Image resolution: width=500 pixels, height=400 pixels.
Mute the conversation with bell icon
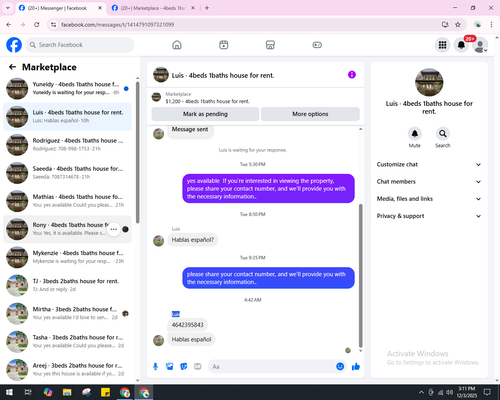coord(415,134)
